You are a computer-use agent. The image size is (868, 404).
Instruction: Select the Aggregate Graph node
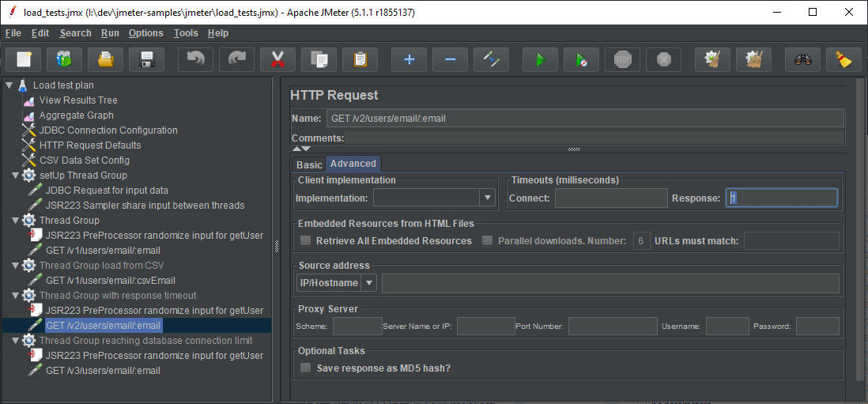pos(77,115)
